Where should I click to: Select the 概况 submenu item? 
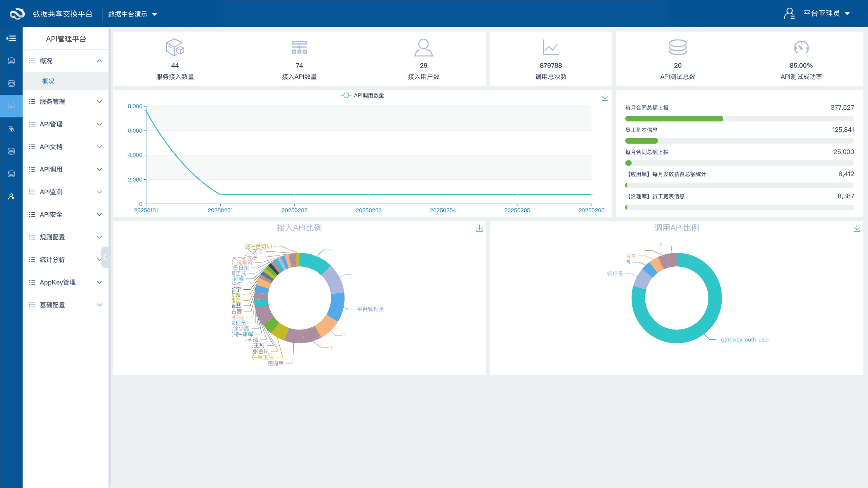48,81
